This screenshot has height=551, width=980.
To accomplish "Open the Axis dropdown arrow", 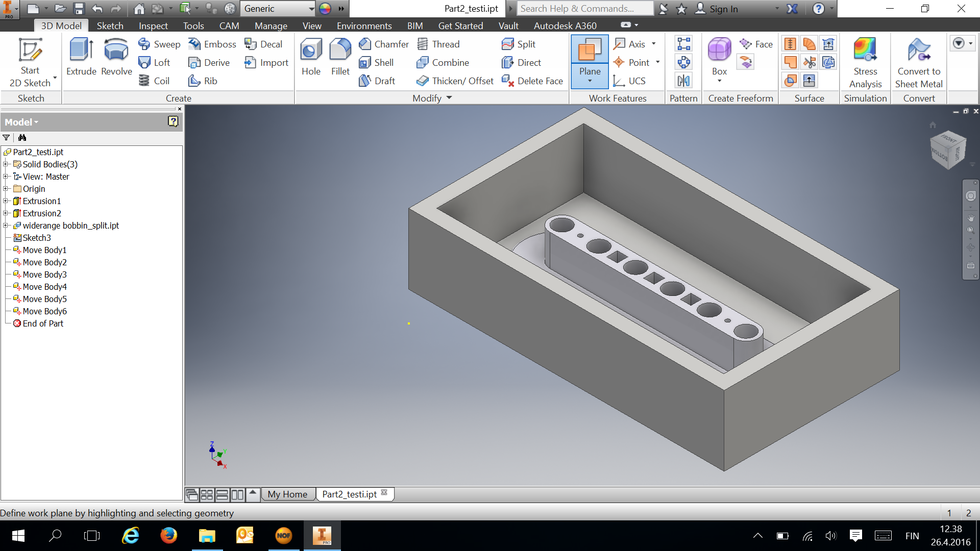I will (654, 44).
